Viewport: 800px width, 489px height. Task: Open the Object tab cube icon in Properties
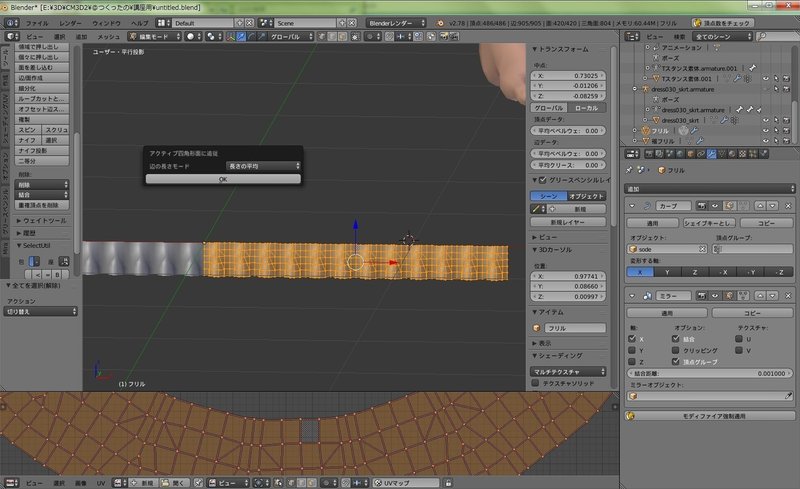tap(690, 154)
